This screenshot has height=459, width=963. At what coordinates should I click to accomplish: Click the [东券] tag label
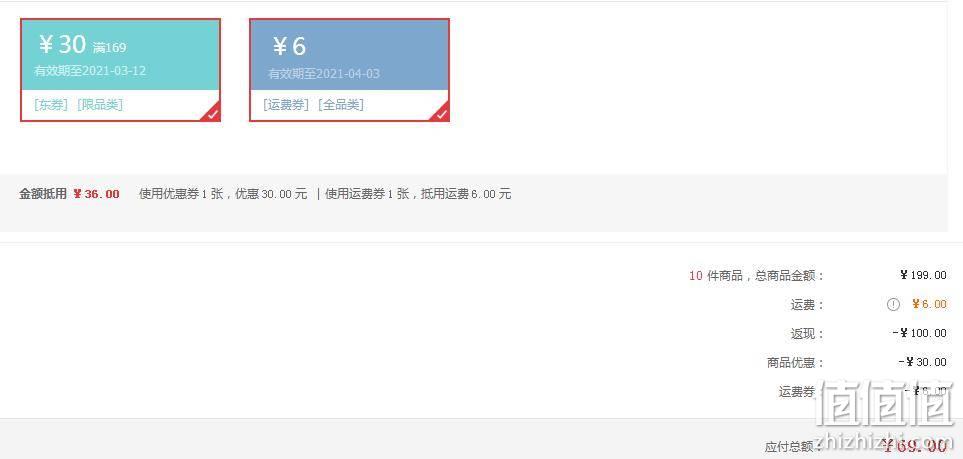tap(52, 104)
